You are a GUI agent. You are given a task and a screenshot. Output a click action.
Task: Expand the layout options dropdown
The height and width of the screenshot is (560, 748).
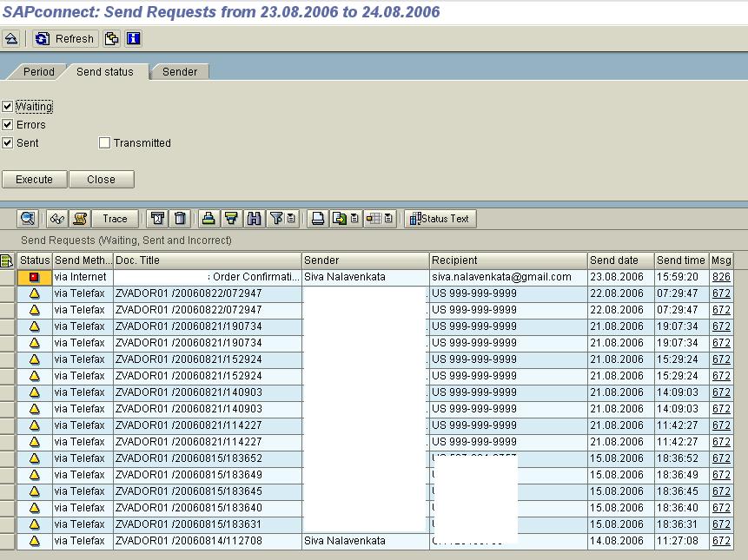(388, 219)
